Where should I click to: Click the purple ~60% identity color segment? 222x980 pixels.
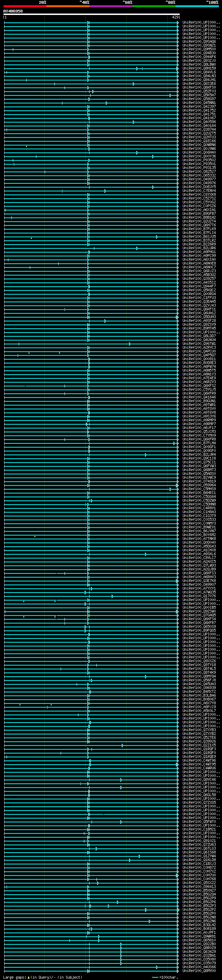click(x=111, y=6)
